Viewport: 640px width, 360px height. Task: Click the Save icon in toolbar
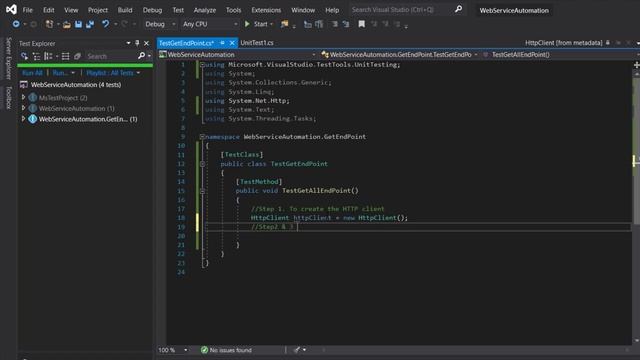[78, 24]
